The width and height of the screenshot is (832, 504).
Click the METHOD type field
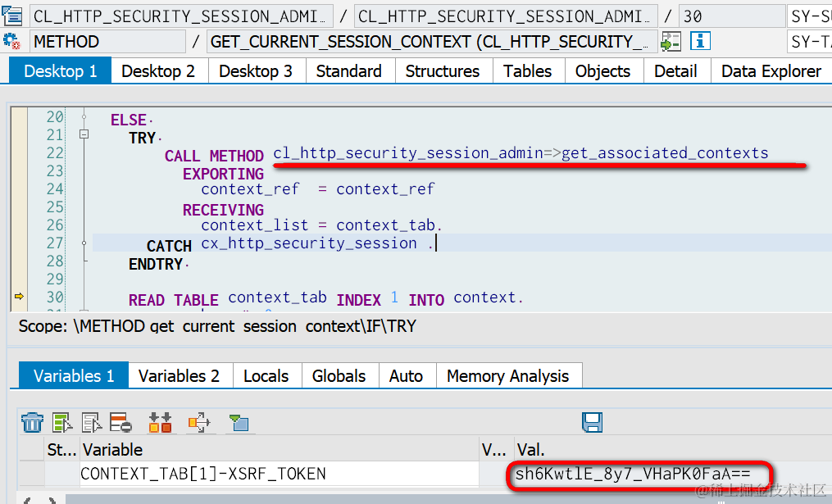(x=107, y=41)
